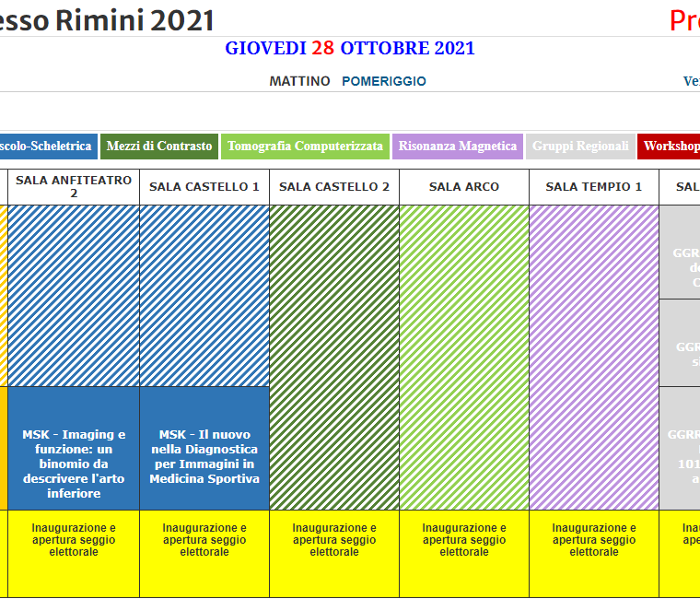The image size is (700, 599).
Task: Choose the Gruppi Regionali category
Action: (x=580, y=147)
